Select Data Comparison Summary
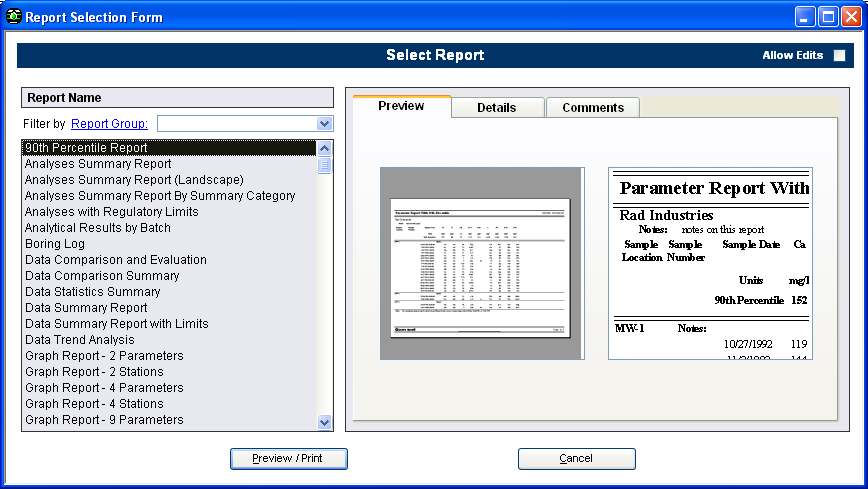Image resolution: width=868 pixels, height=489 pixels. pos(169,276)
